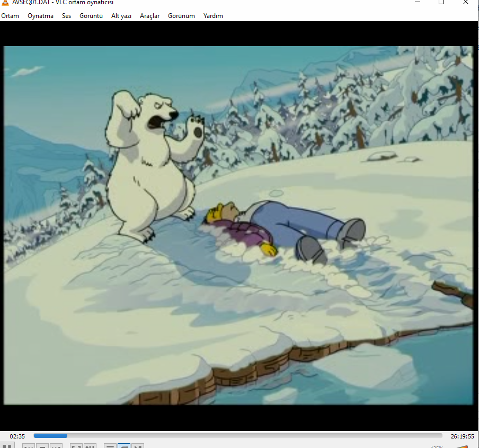Click the VLC cone icon in title bar
The width and height of the screenshot is (479, 448).
coord(5,3)
